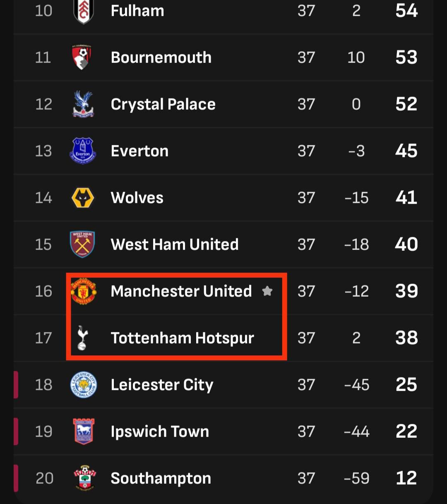The width and height of the screenshot is (447, 504).
Task: Tap the Southampton club badge
Action: coord(84,478)
